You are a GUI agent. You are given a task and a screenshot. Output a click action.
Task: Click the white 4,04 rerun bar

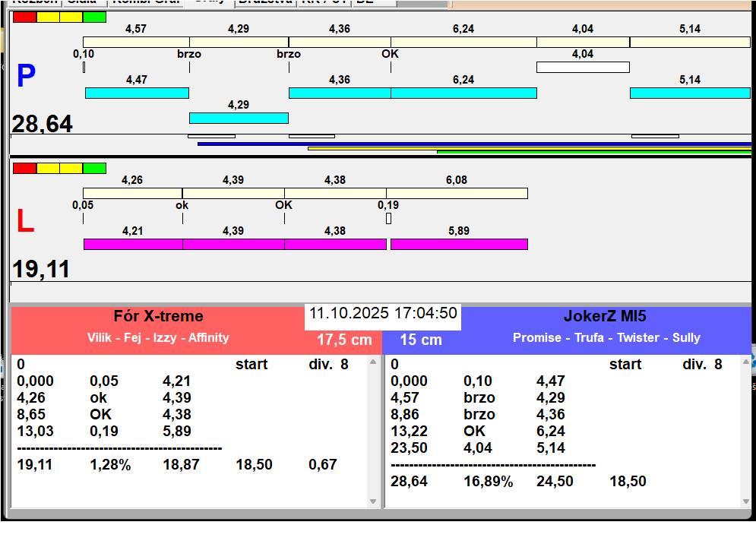(x=583, y=67)
